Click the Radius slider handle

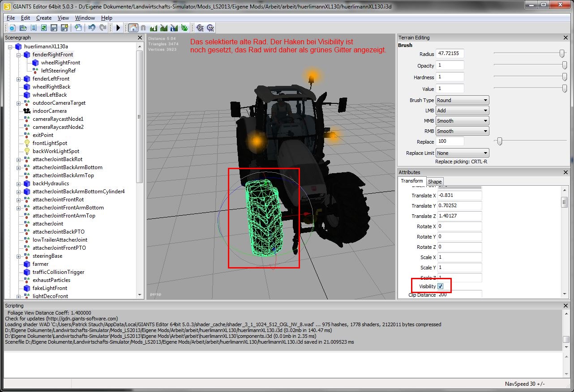coord(562,54)
